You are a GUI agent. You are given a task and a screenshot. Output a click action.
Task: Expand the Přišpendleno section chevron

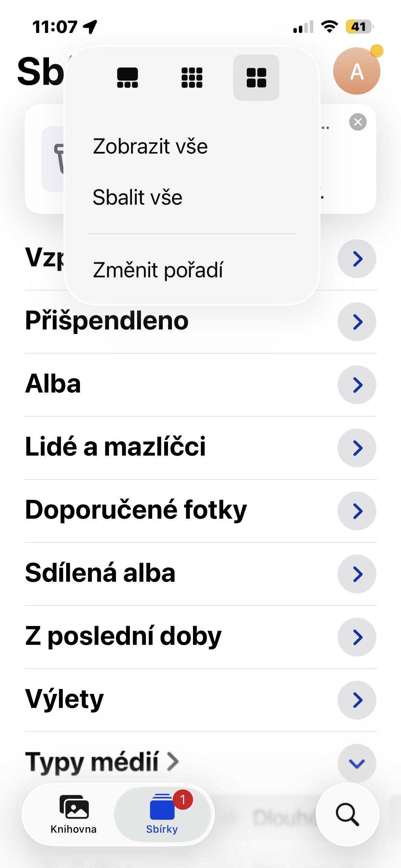point(357,322)
